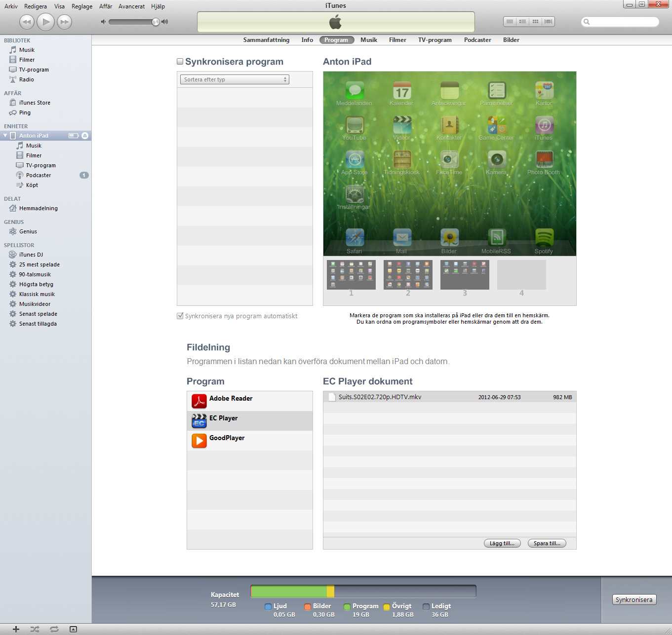Image resolution: width=672 pixels, height=635 pixels.
Task: Click the repeat icon in the bottom bar
Action: pos(54,629)
